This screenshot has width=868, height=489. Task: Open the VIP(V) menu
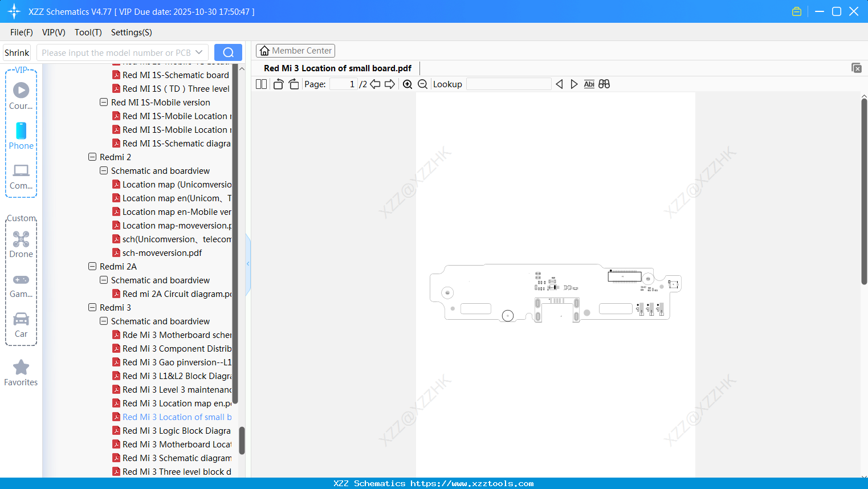coord(54,32)
